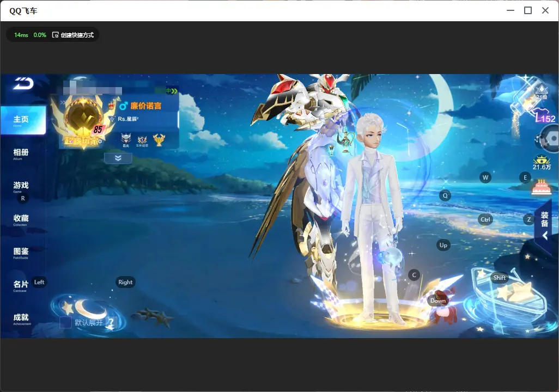Image resolution: width=559 pixels, height=392 pixels.
Task: Click the 21级 diamond level icon
Action: click(542, 93)
